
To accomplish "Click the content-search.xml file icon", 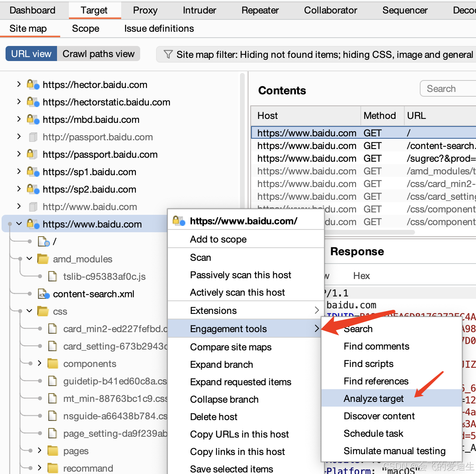I will [x=44, y=294].
